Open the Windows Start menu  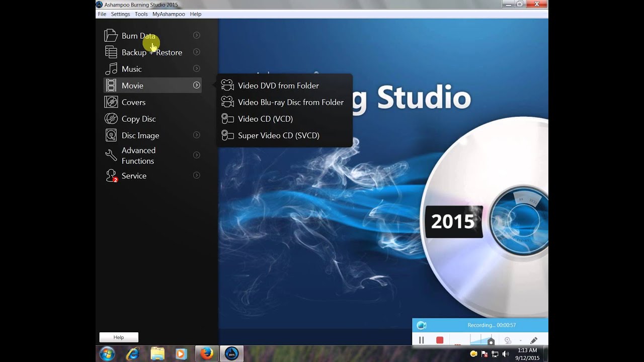click(x=107, y=354)
